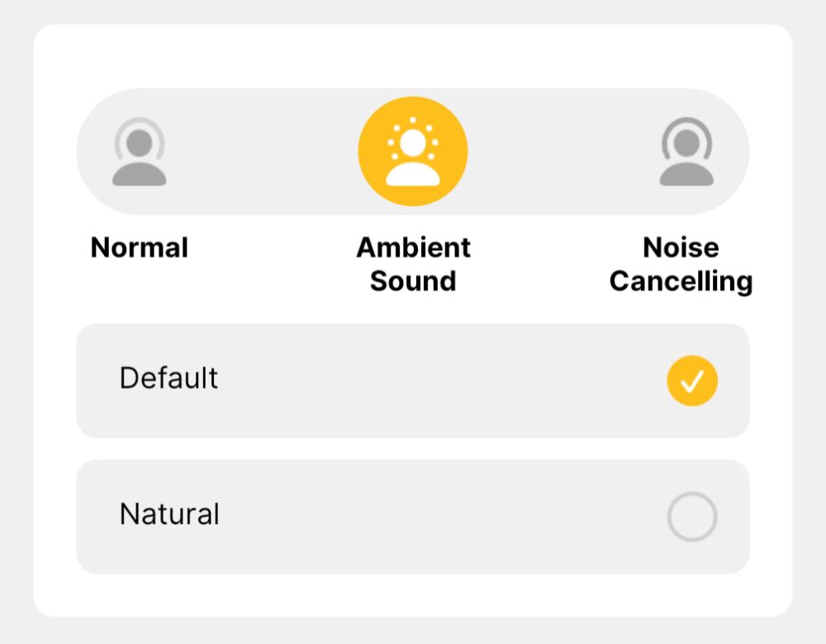This screenshot has width=826, height=644.
Task: Click the white checkmark beside Default
Action: (x=692, y=381)
